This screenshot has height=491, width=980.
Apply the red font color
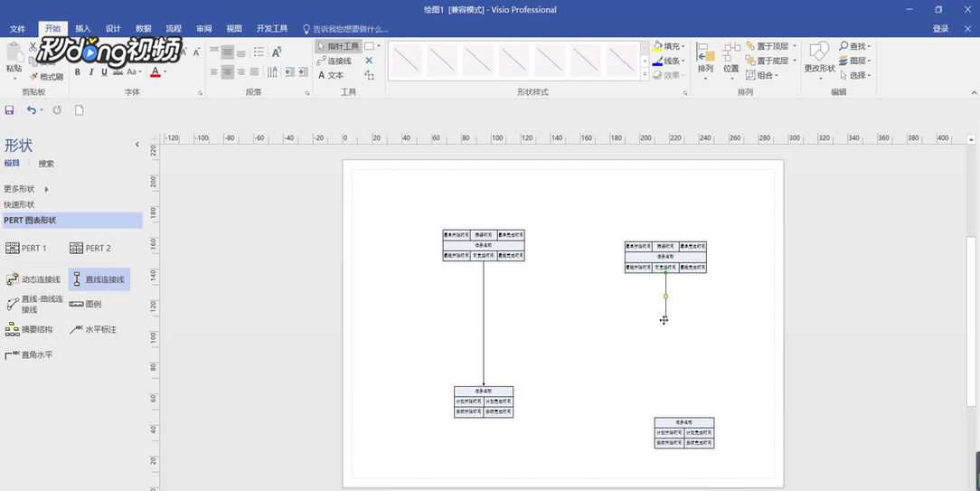coord(155,72)
